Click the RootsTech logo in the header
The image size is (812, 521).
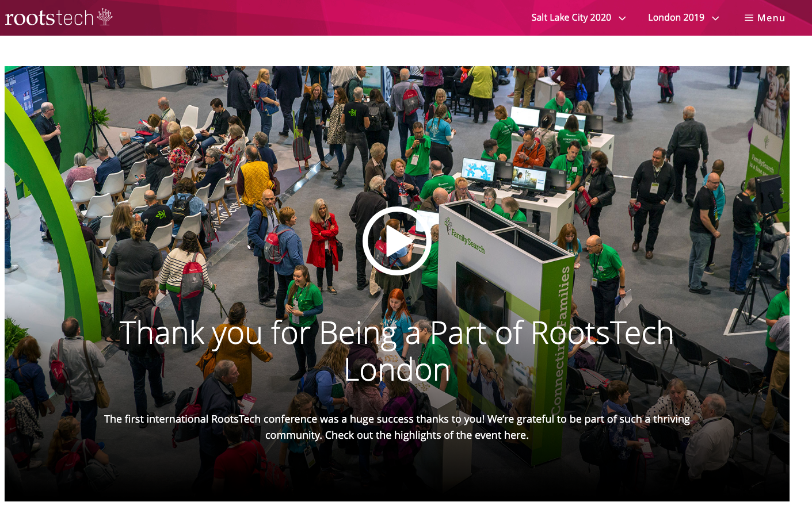59,17
